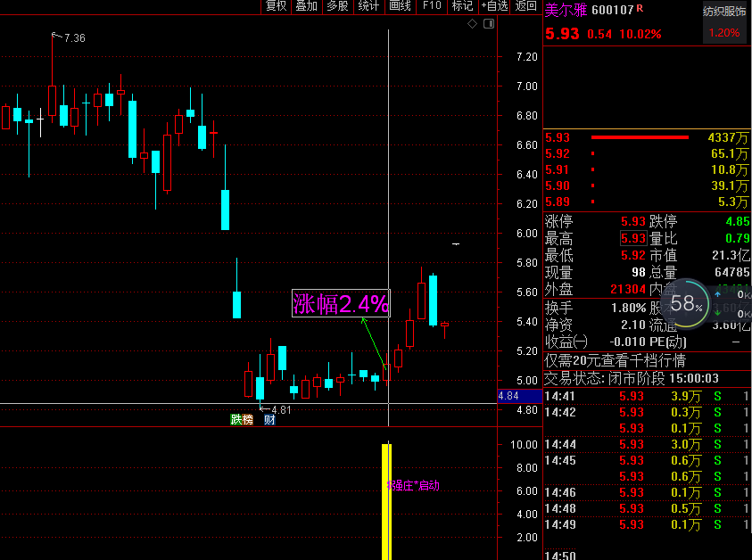The height and width of the screenshot is (560, 752).
Task: Select the 14:41 trade tick row
Action: click(647, 397)
